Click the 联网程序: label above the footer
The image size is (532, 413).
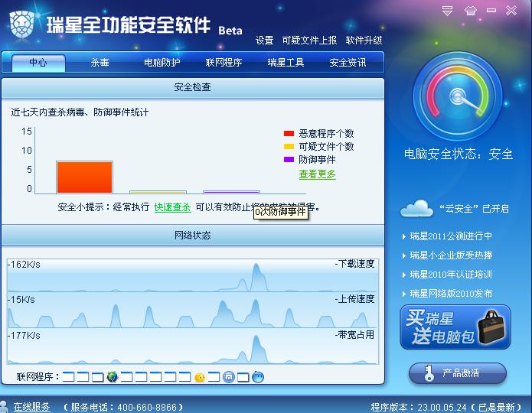[38, 377]
